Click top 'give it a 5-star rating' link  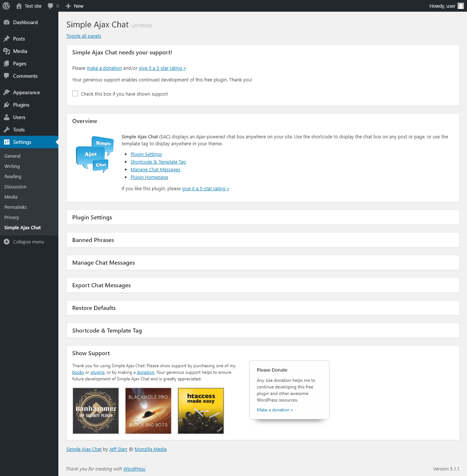point(162,68)
